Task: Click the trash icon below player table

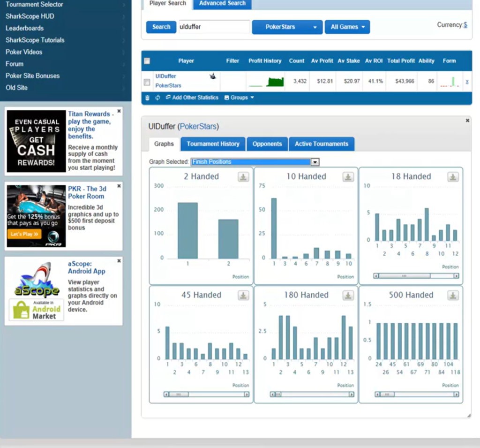Action: tap(147, 98)
